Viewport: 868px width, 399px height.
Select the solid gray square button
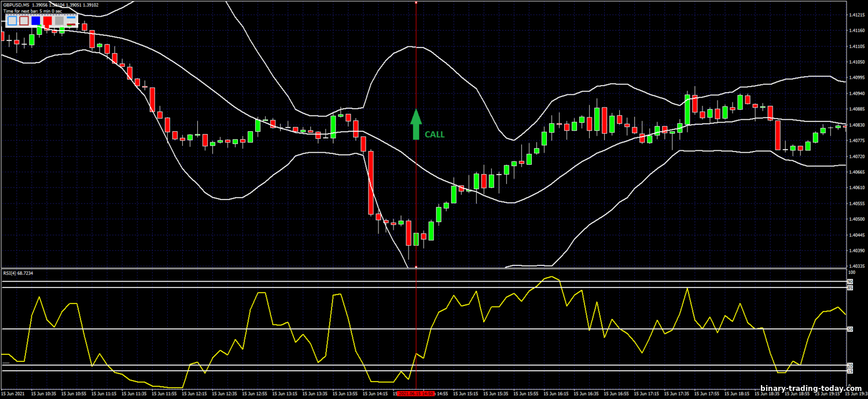pos(59,21)
